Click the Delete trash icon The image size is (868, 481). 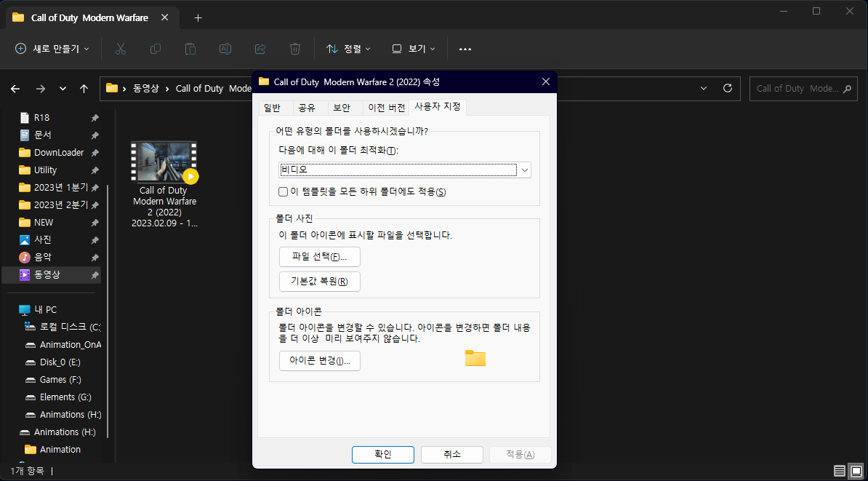click(x=295, y=49)
